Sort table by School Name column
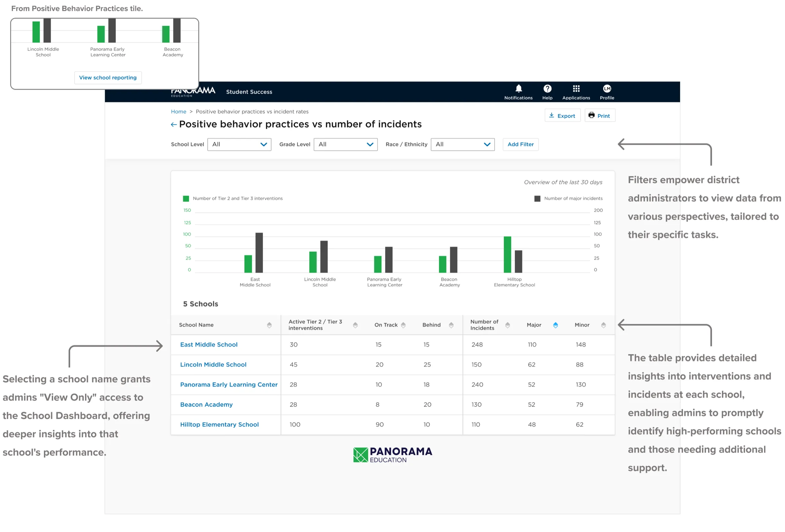 click(269, 325)
